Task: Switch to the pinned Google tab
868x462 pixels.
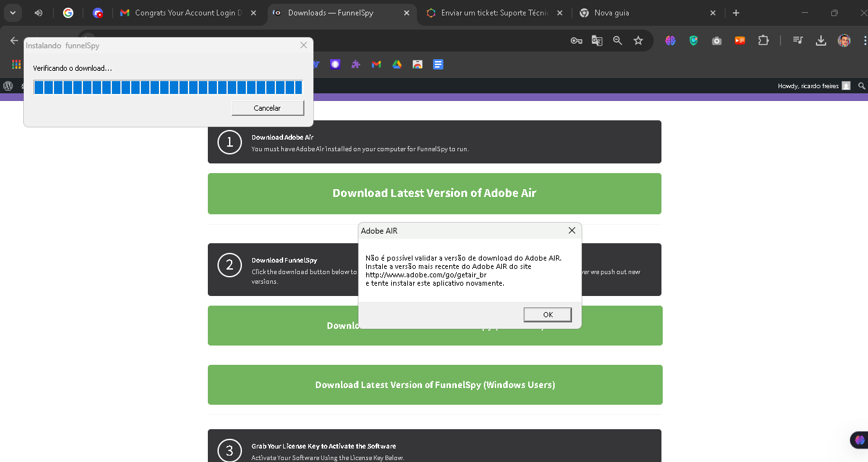Action: (x=68, y=13)
